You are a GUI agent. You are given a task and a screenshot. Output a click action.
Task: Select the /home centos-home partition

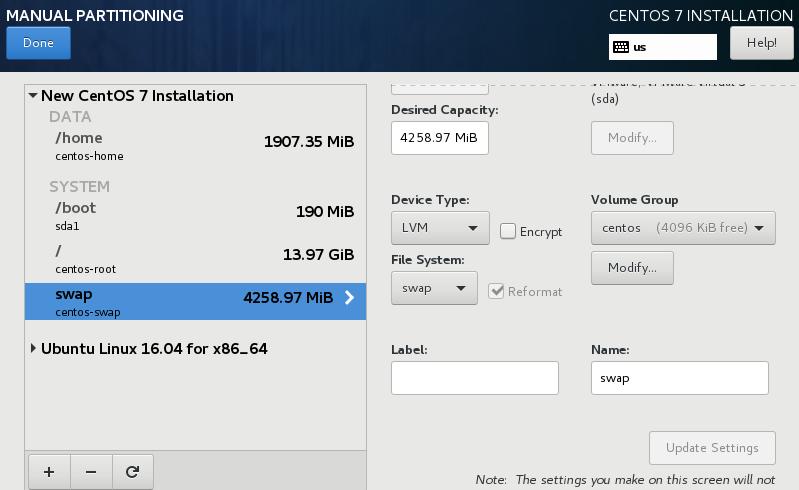196,146
